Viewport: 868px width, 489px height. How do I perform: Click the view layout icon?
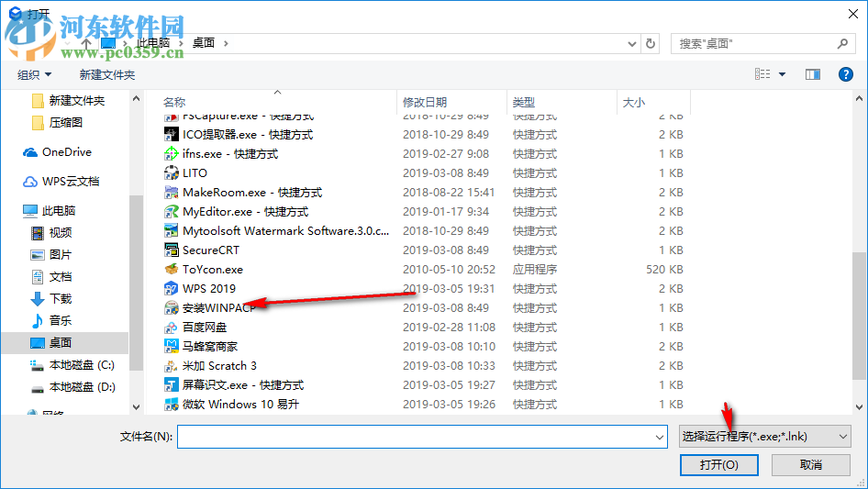[x=762, y=74]
